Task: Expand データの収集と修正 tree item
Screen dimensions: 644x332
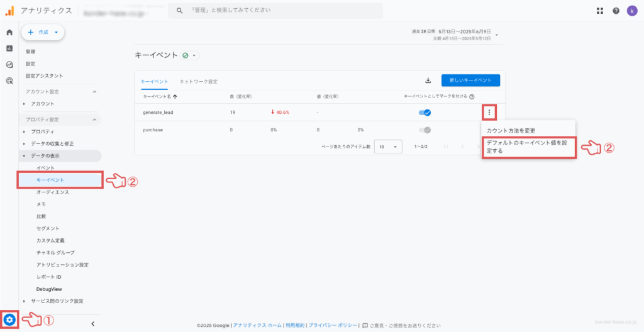Action: tap(25, 144)
